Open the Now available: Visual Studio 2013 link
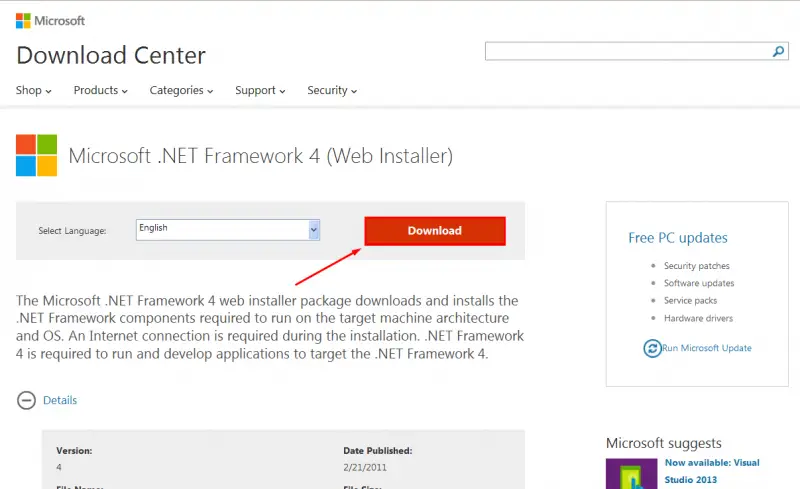This screenshot has height=489, width=800. 712,471
